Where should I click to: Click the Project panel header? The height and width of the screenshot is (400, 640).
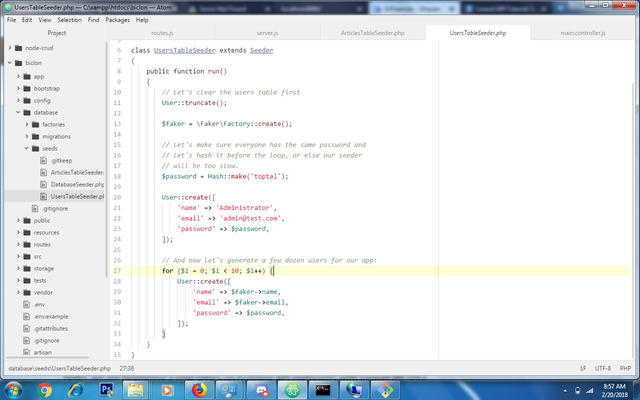(57, 33)
